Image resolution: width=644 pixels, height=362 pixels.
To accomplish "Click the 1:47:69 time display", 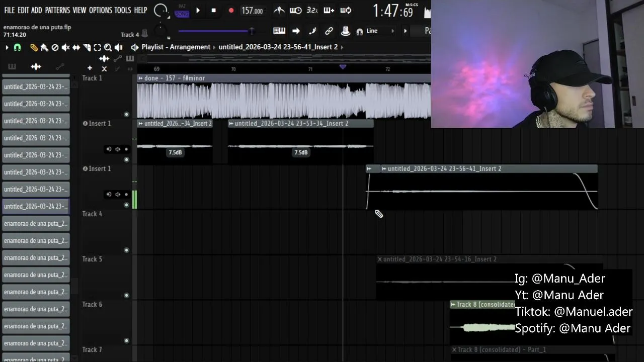I will [x=394, y=11].
